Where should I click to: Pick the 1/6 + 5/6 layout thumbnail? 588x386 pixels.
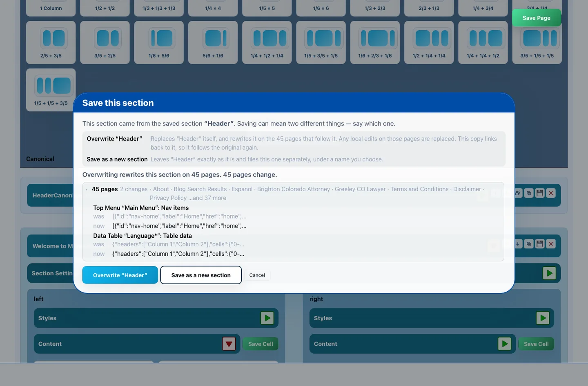[159, 42]
